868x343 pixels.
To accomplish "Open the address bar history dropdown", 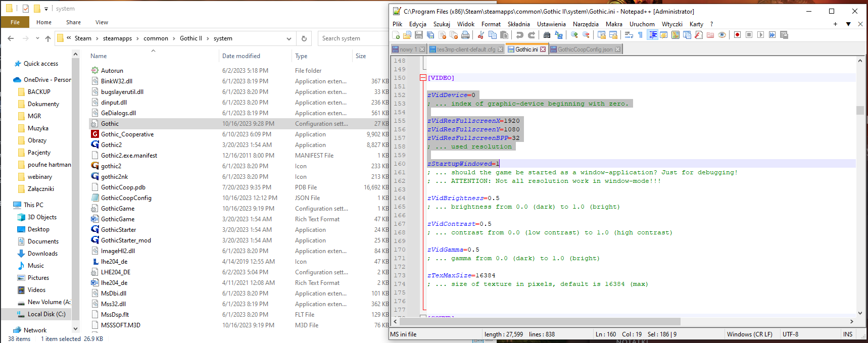I will (289, 38).
